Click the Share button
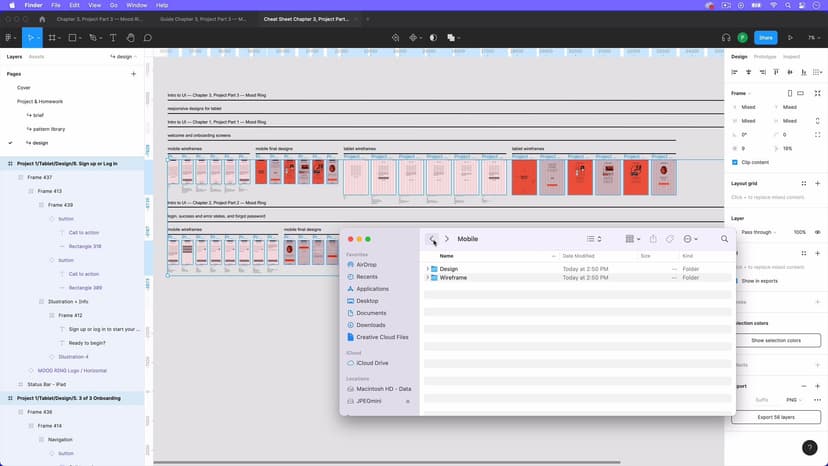Image resolution: width=828 pixels, height=466 pixels. tap(765, 38)
